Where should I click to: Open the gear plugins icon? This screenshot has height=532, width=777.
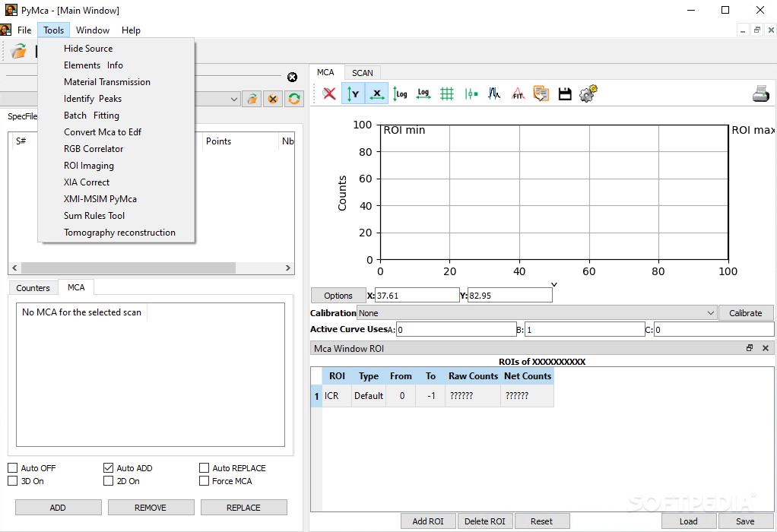588,93
